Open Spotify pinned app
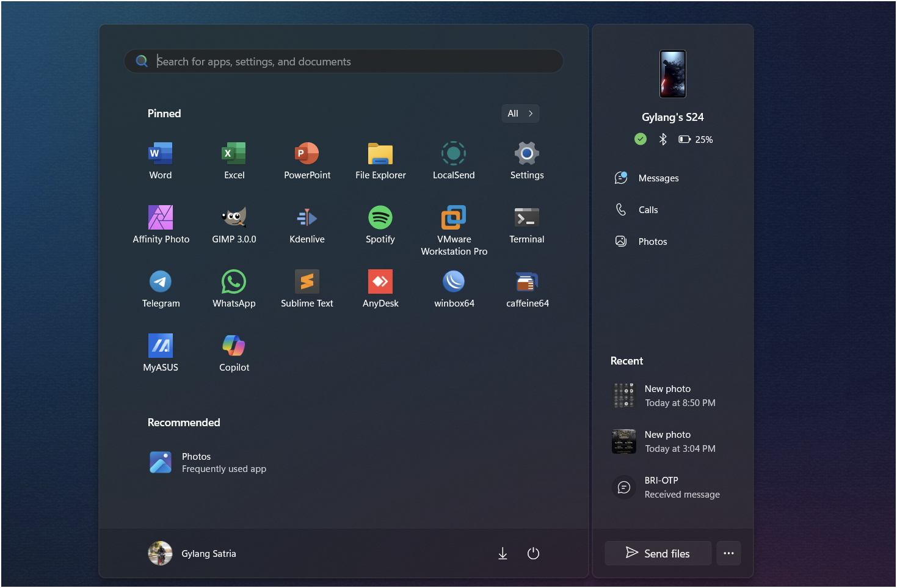The image size is (897, 588). (x=380, y=225)
